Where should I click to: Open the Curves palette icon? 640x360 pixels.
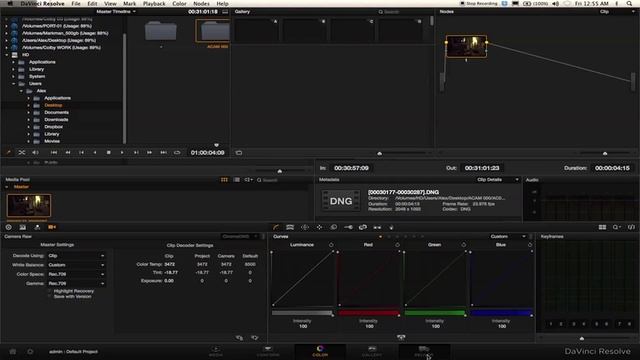coord(276,227)
